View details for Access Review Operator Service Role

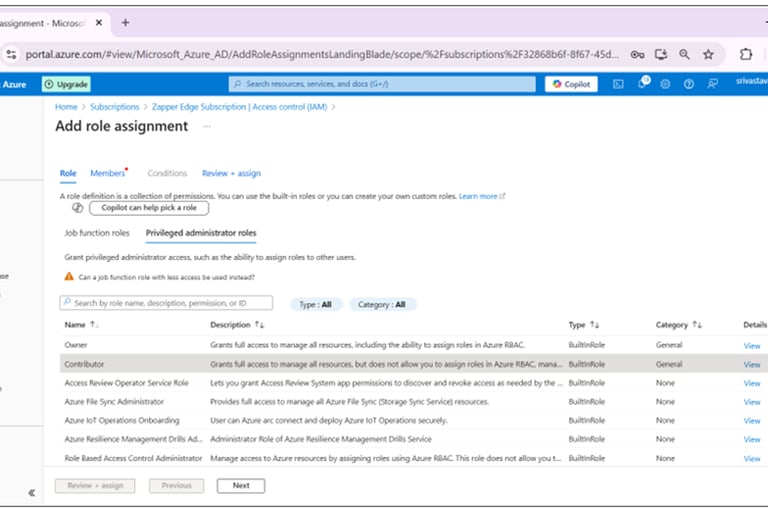click(x=752, y=384)
